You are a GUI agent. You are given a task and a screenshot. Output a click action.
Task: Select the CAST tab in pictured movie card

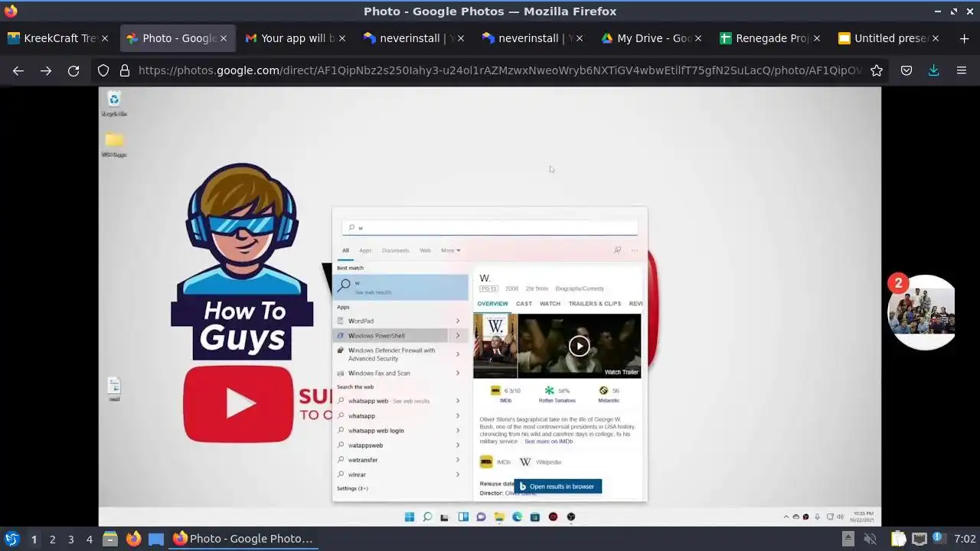(524, 304)
